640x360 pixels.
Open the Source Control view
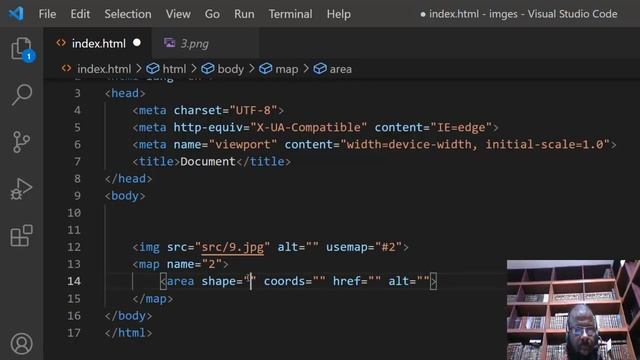[x=21, y=142]
